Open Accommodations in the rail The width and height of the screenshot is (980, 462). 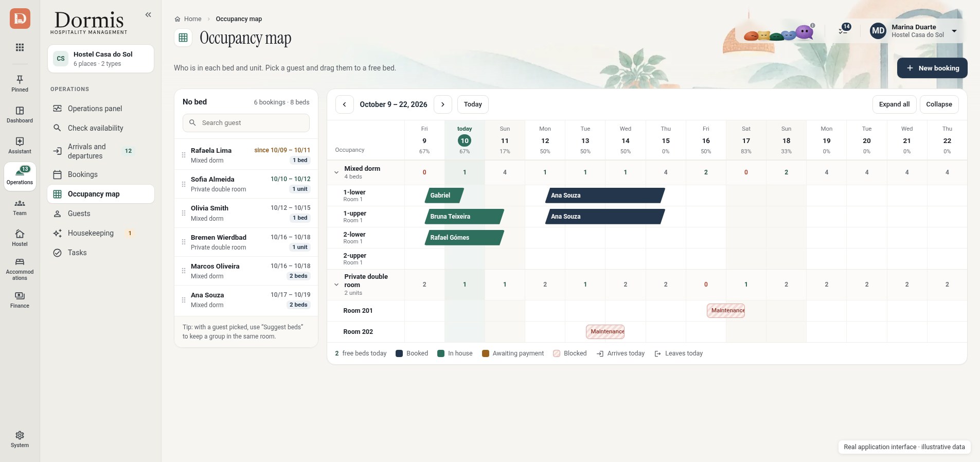(20, 269)
